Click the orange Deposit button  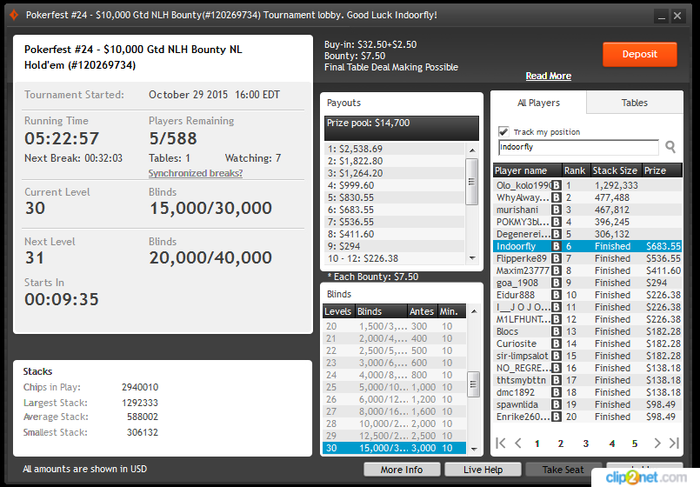click(x=640, y=54)
